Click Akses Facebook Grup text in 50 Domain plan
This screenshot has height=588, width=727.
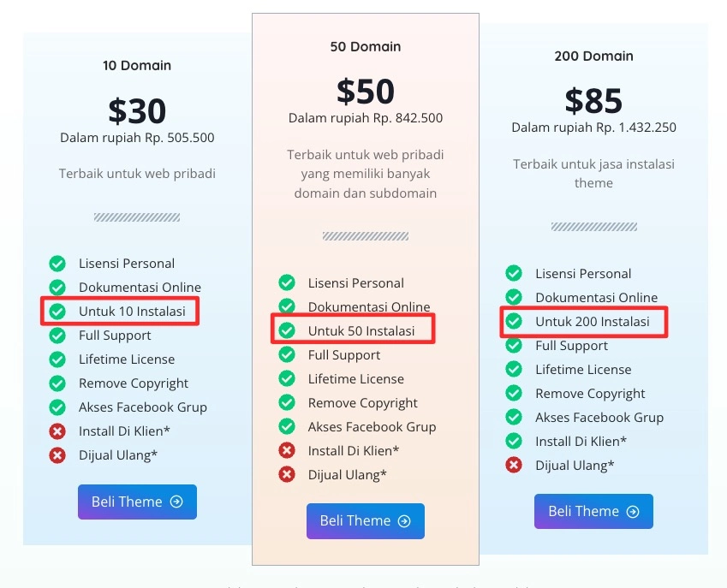click(x=372, y=427)
